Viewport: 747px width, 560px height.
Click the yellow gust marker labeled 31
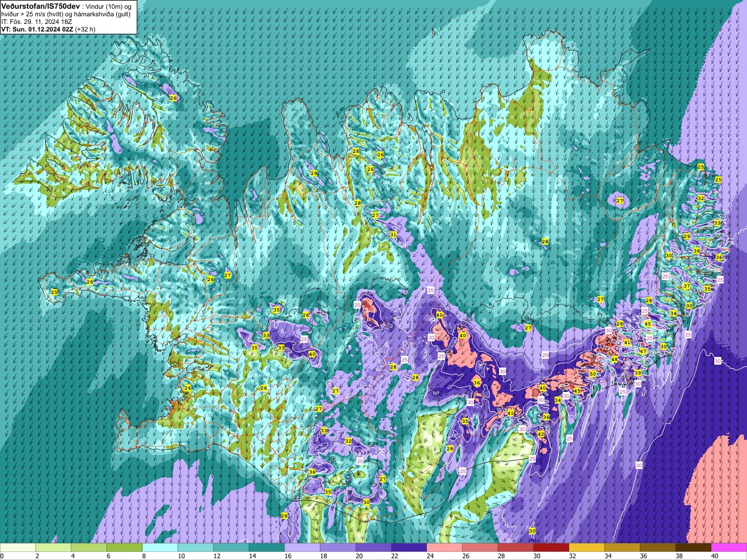pyautogui.click(x=393, y=235)
